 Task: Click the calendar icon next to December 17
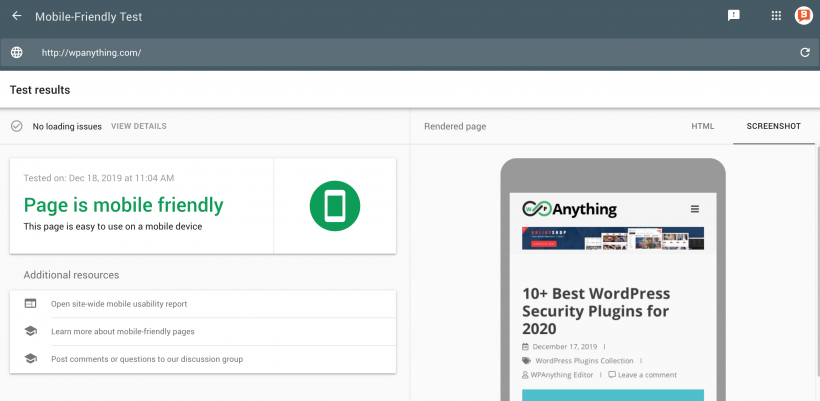(x=525, y=347)
